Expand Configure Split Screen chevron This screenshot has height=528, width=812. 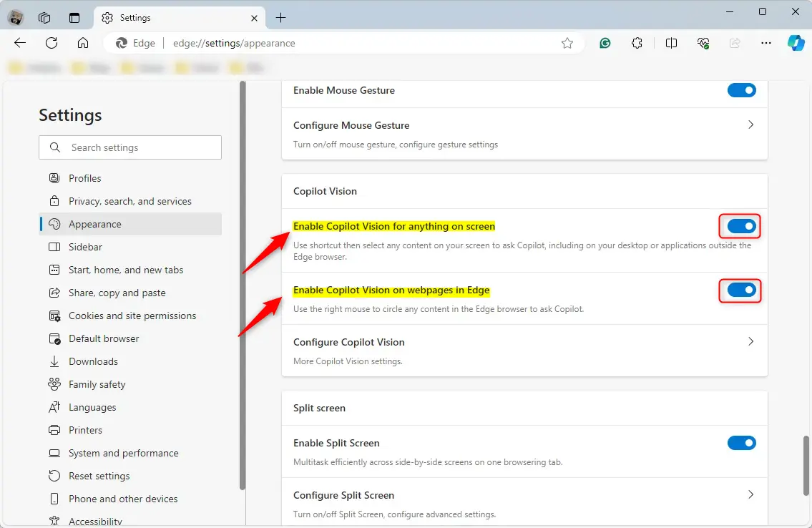coord(750,494)
